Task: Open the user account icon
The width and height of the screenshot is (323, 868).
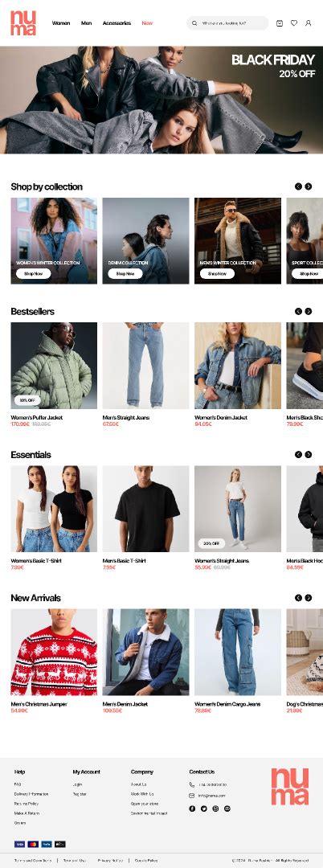Action: [308, 23]
